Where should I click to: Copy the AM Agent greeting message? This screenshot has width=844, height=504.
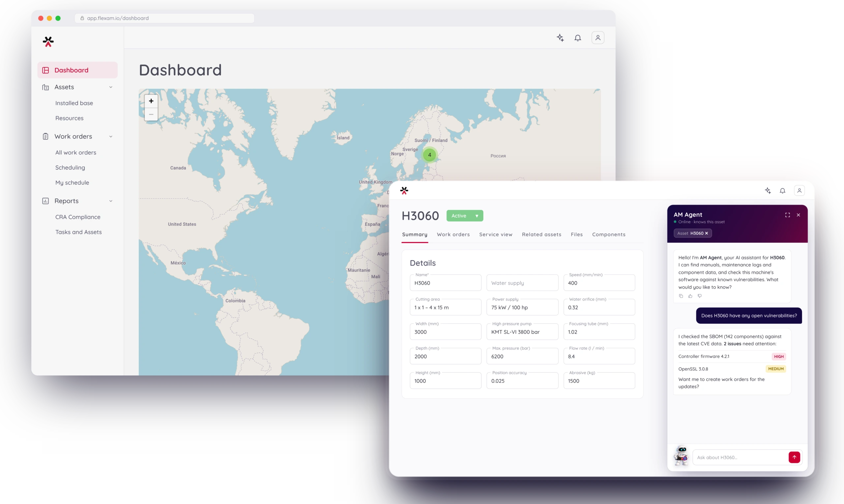(680, 296)
